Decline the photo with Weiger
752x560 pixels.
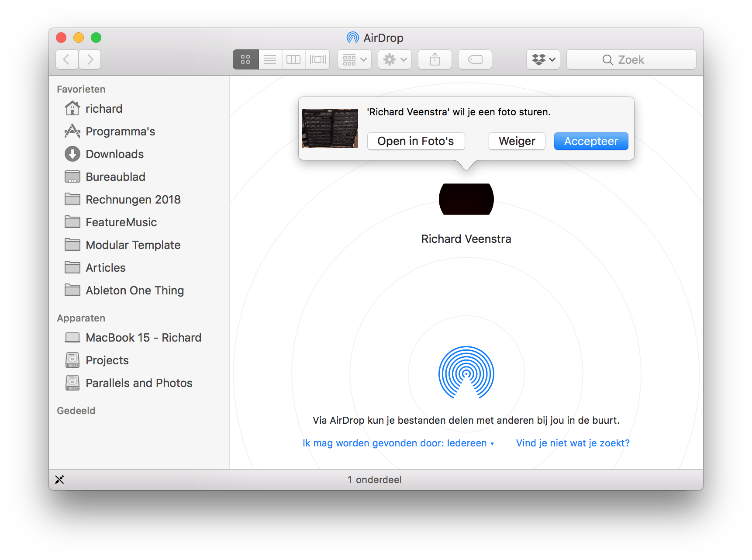(x=517, y=141)
